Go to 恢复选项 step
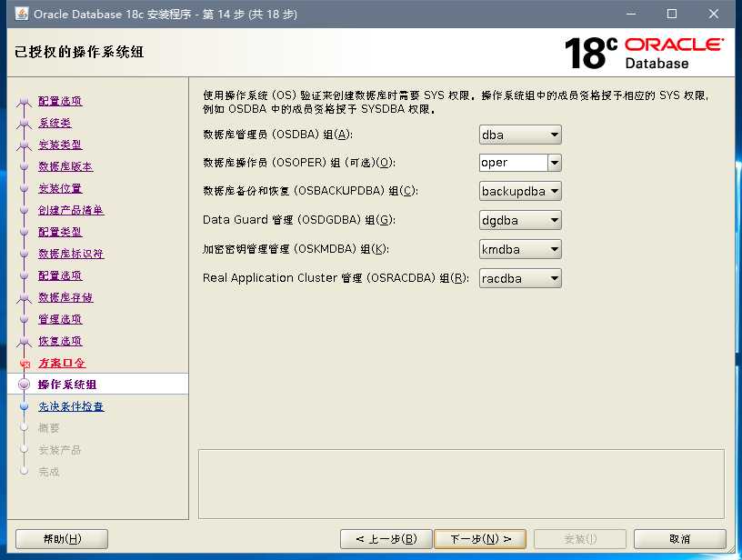Screen dimensions: 742x560 [x=60, y=341]
